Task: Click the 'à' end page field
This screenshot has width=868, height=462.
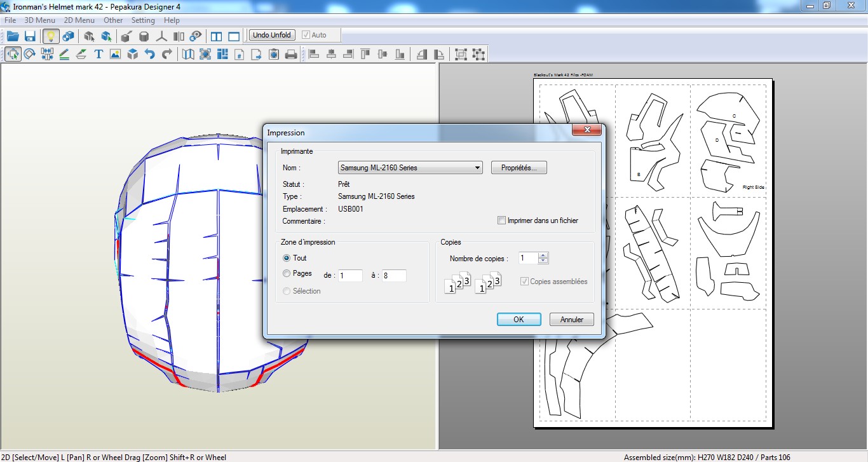Action: tap(394, 276)
